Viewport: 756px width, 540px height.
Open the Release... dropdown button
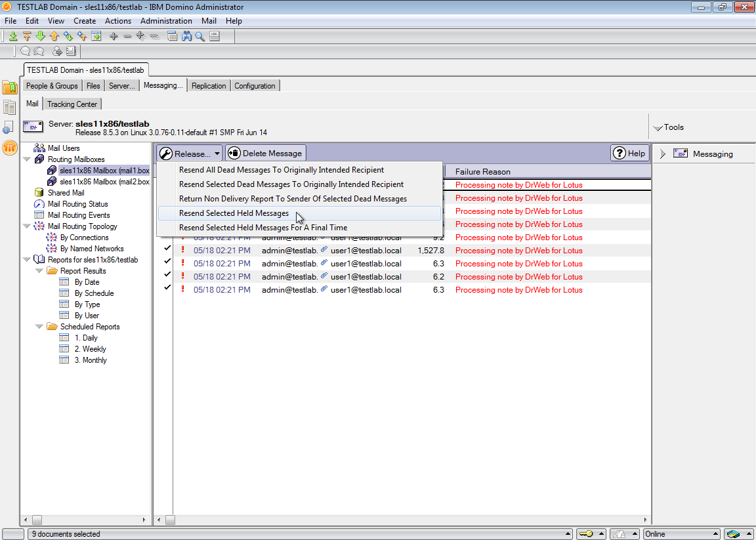pyautogui.click(x=190, y=154)
